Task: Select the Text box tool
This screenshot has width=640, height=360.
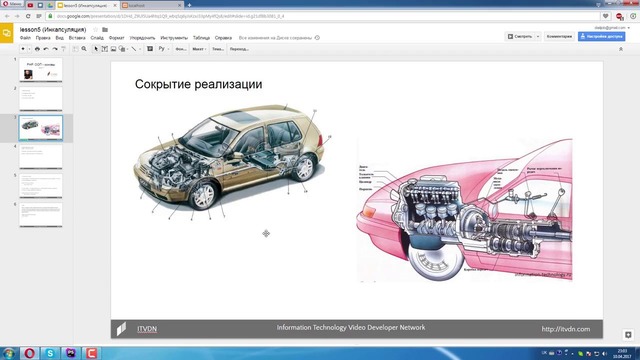Action: [104, 49]
